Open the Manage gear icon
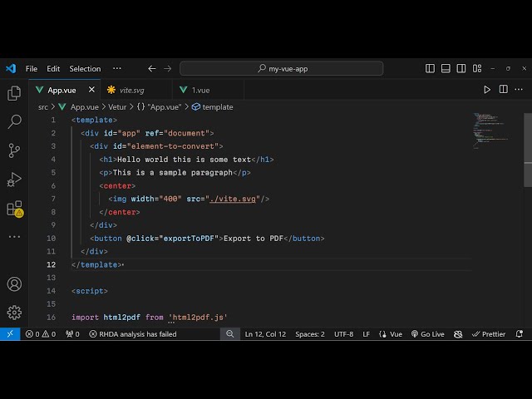The width and height of the screenshot is (532, 399). coord(14,313)
